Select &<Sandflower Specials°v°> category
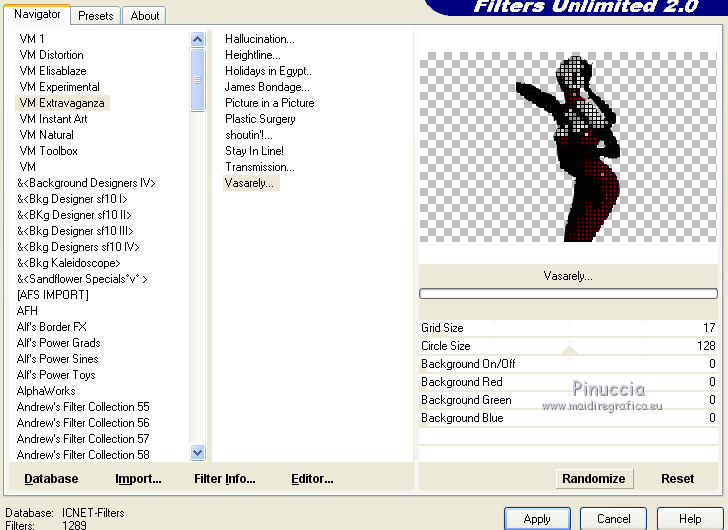Screen dimensions: 728x530 tap(82, 279)
